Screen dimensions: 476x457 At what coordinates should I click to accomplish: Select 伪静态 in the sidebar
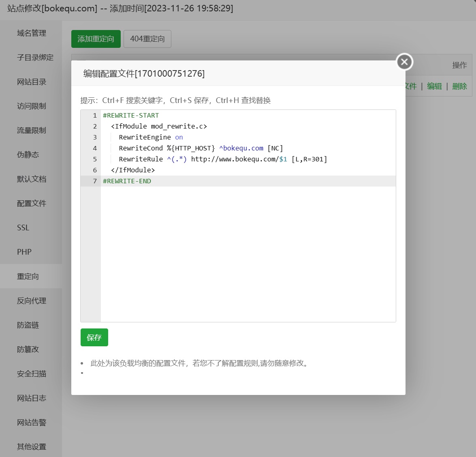(x=28, y=154)
